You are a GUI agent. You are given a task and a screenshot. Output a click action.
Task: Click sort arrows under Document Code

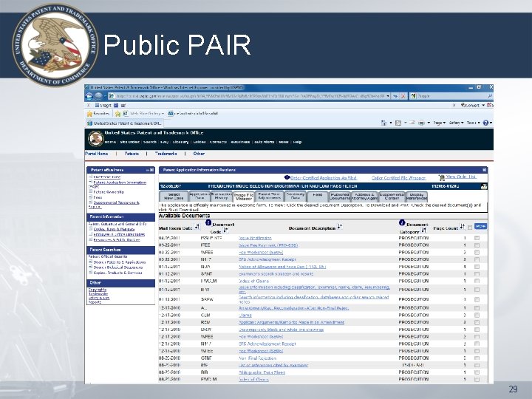click(x=225, y=231)
